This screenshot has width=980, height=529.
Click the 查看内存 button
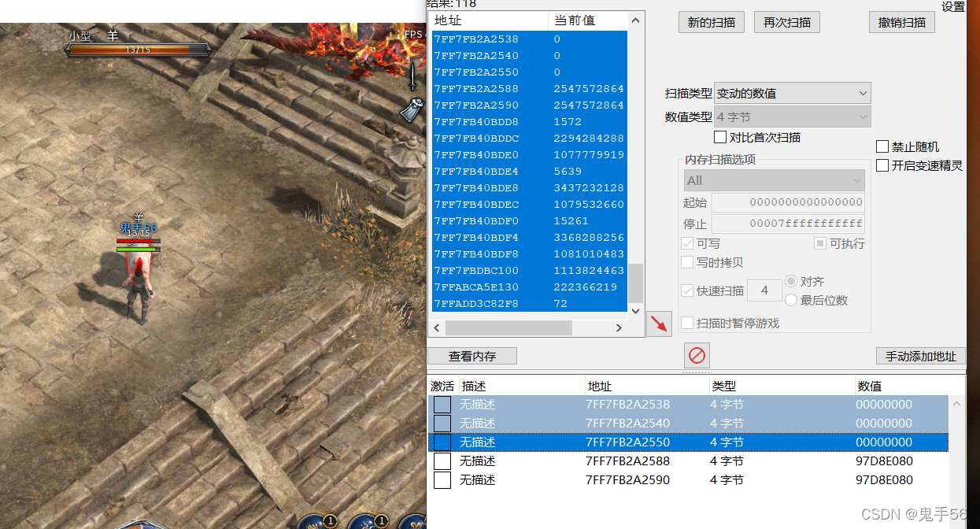(472, 356)
